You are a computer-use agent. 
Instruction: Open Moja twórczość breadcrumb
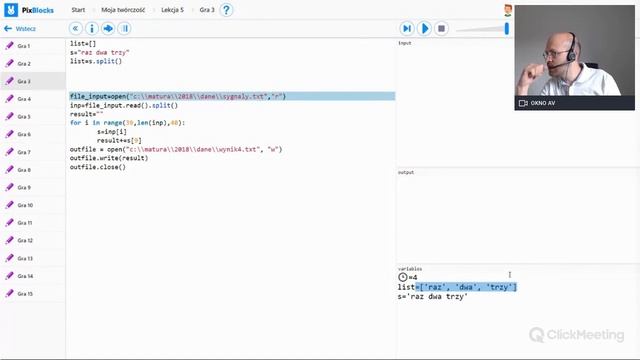pos(123,10)
